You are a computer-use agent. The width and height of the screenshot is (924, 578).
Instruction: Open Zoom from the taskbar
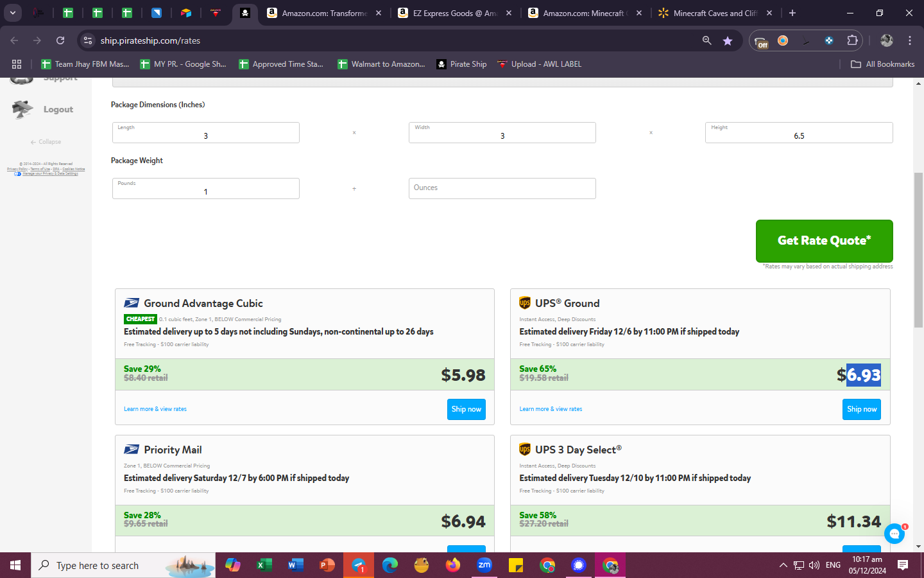click(x=484, y=565)
